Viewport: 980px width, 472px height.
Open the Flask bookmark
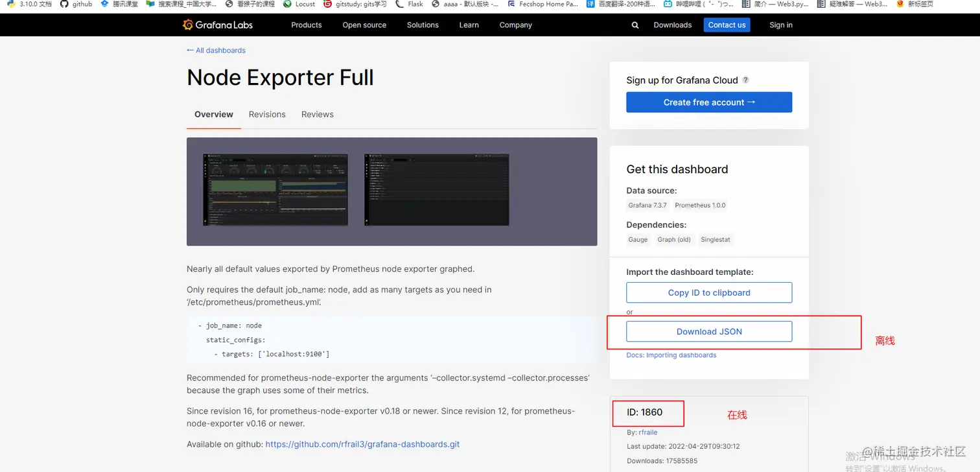point(410,4)
